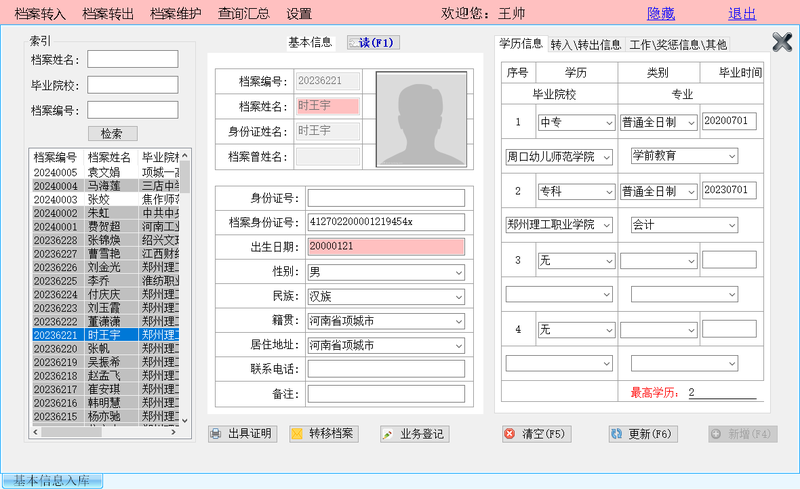Screen dimensions: 800x490
Task: Open 业务登记 business registration
Action: [415, 434]
